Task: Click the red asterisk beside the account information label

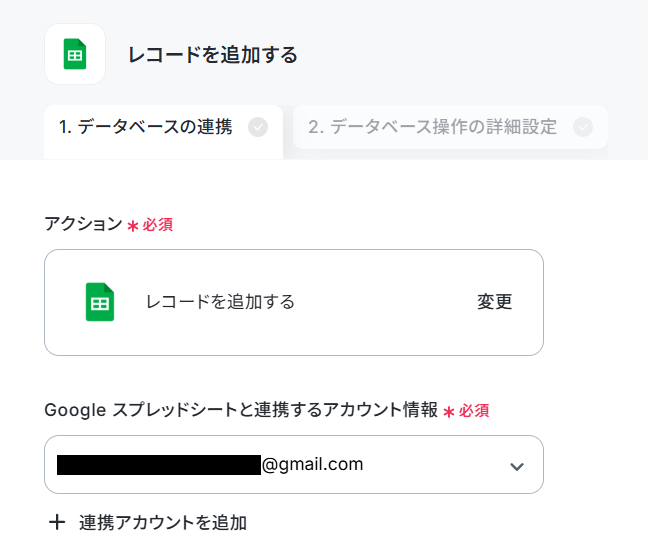Action: (449, 412)
